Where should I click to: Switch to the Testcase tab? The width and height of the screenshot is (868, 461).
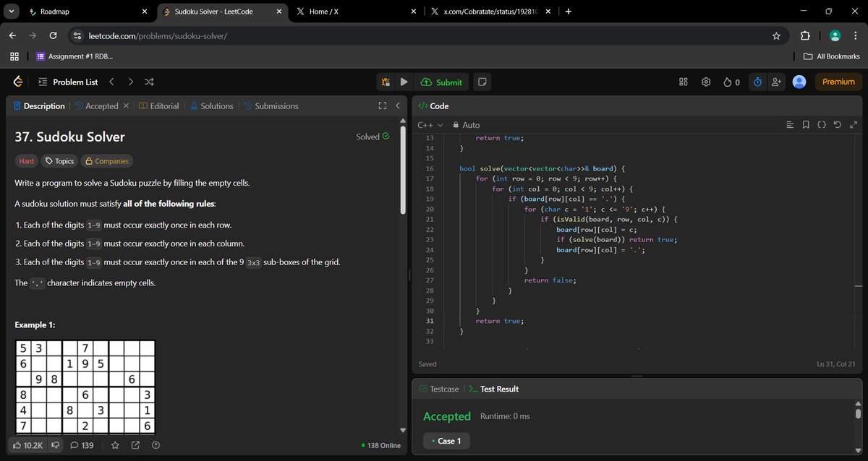[438, 389]
